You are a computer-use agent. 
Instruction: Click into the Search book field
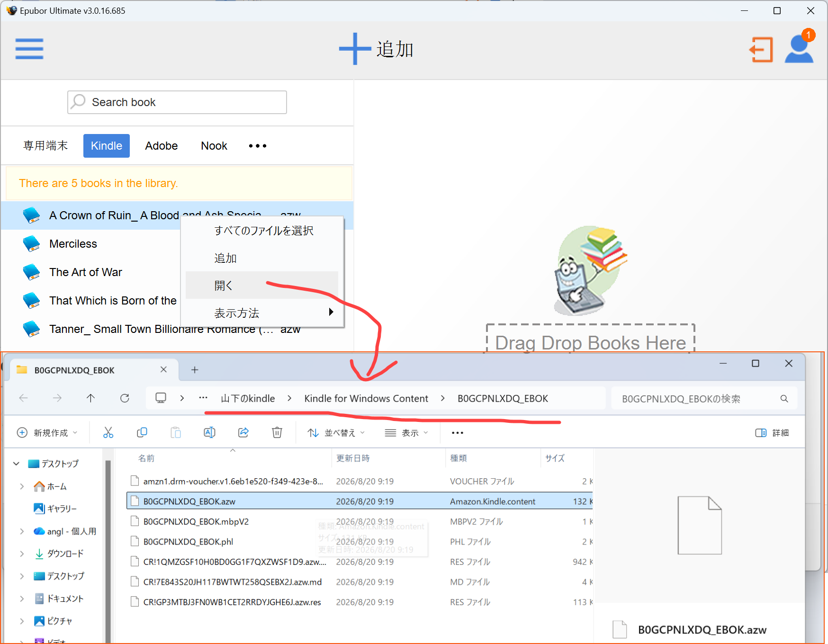[177, 102]
